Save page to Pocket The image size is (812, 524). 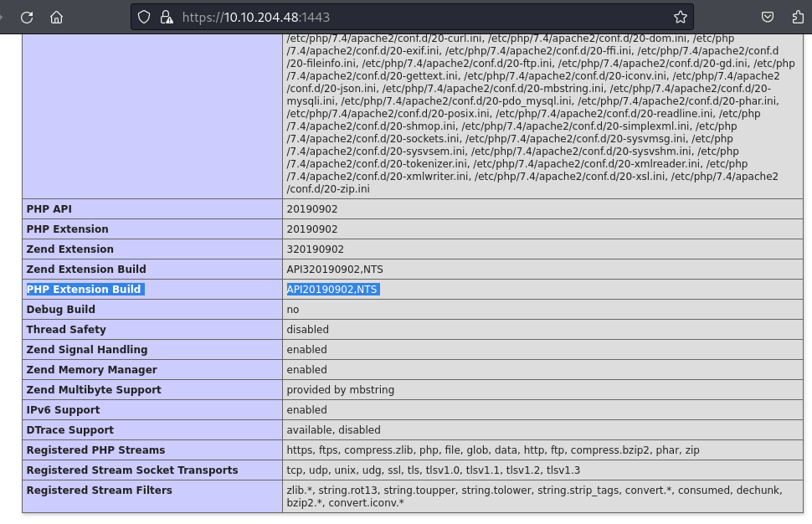pos(768,17)
